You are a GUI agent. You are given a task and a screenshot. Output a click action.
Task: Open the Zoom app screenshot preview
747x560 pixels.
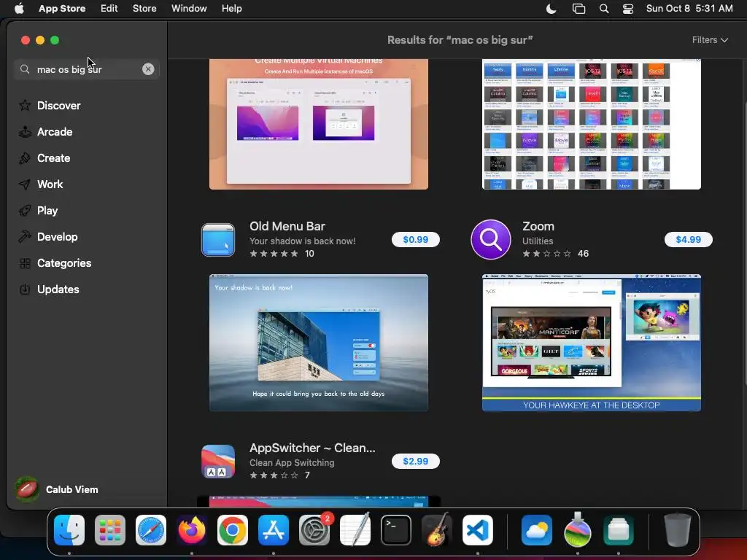click(592, 343)
